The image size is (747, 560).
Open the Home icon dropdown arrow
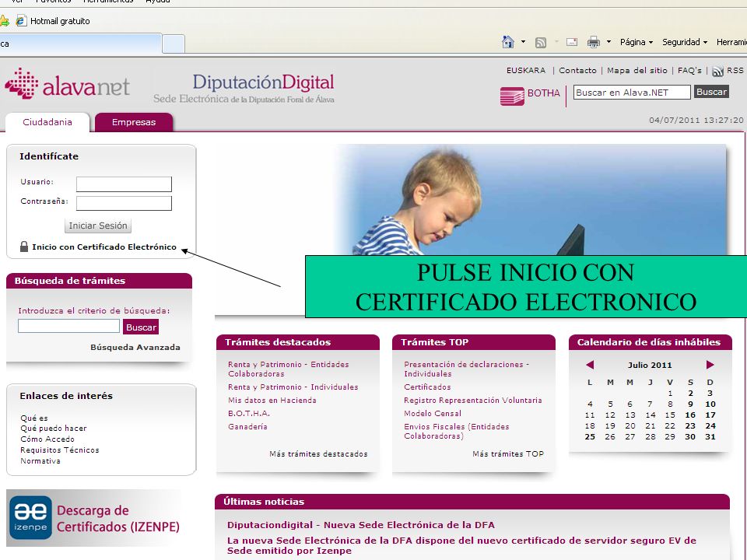pos(523,42)
